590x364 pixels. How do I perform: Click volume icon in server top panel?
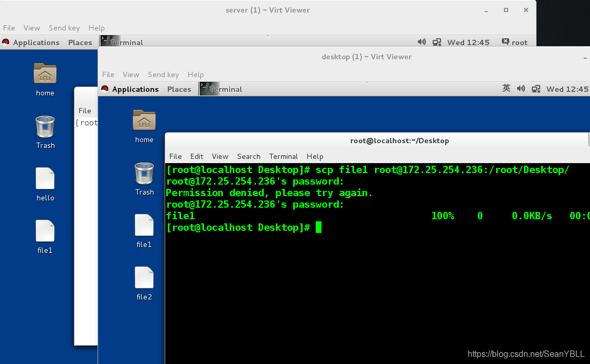tap(422, 42)
